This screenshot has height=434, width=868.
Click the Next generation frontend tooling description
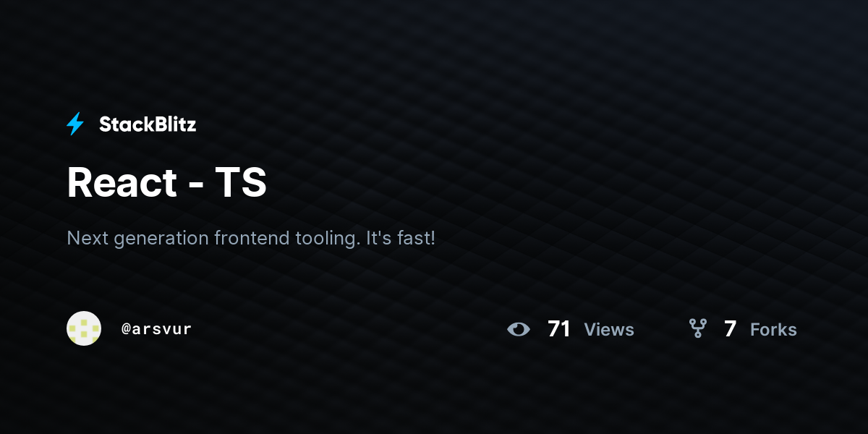pos(251,238)
